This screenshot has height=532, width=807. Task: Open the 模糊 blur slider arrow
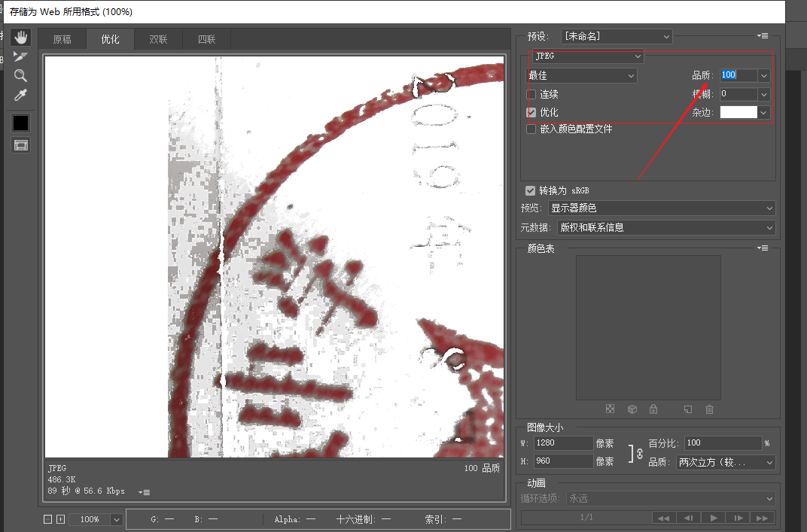coord(764,95)
